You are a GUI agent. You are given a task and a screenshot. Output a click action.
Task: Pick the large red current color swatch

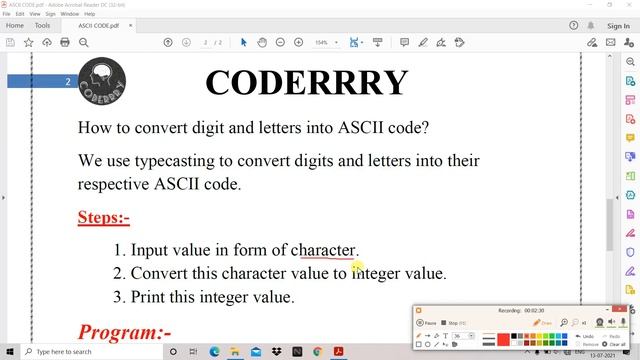(503, 340)
